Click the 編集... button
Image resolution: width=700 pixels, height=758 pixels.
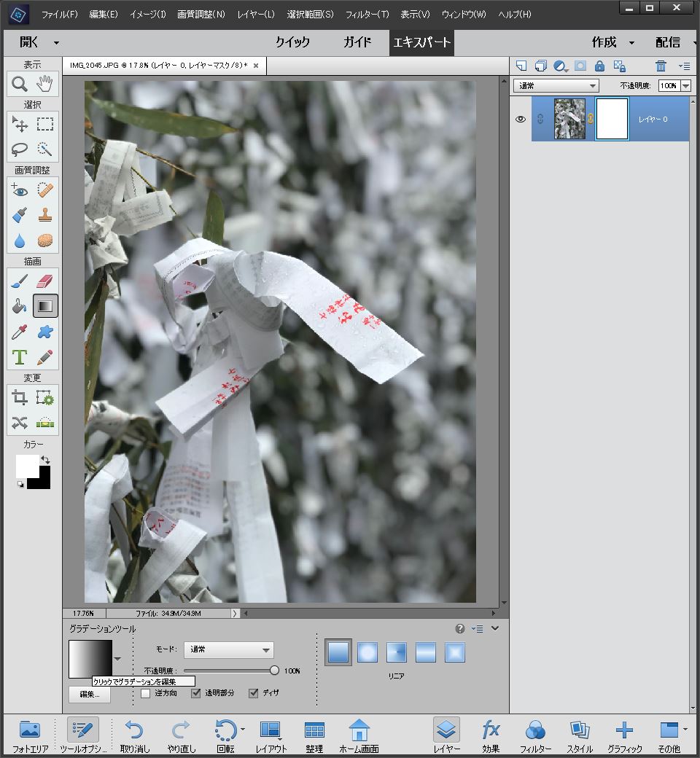[x=90, y=695]
